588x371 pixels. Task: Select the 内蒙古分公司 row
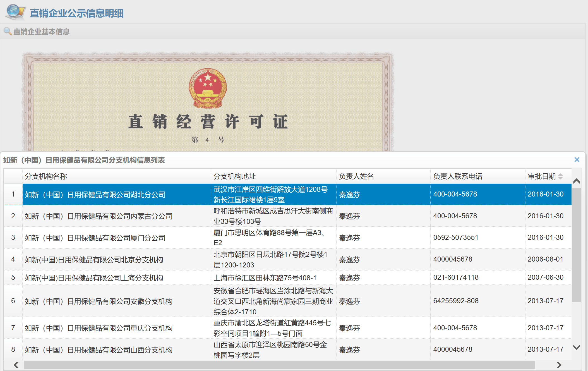tap(288, 216)
